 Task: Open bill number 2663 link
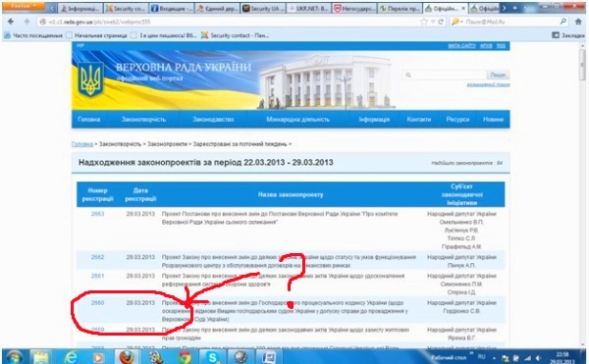coord(97,214)
